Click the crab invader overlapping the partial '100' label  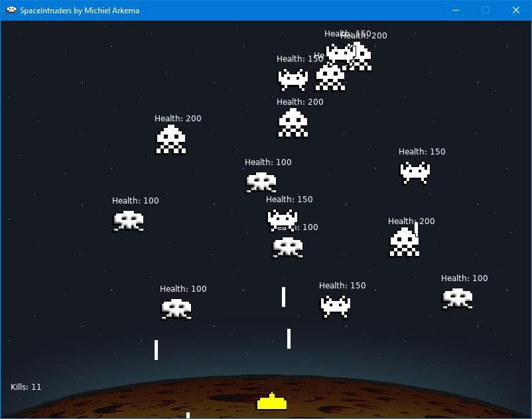[283, 220]
